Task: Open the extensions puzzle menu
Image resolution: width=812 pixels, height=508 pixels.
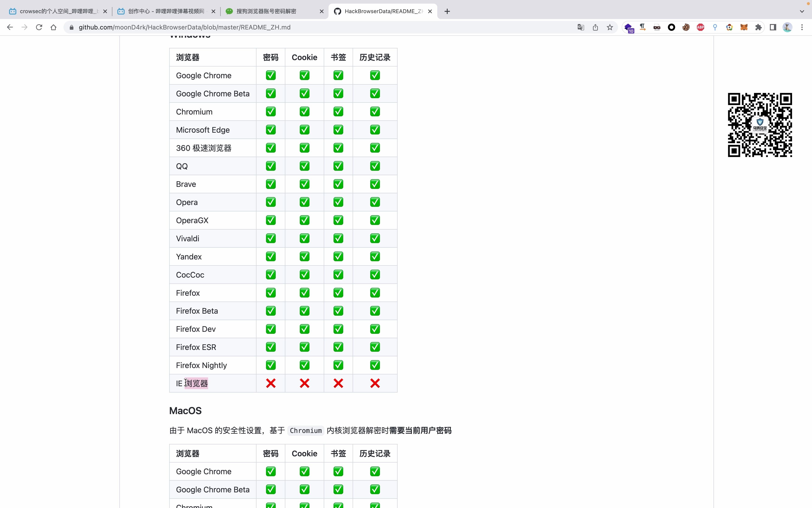Action: [758, 27]
